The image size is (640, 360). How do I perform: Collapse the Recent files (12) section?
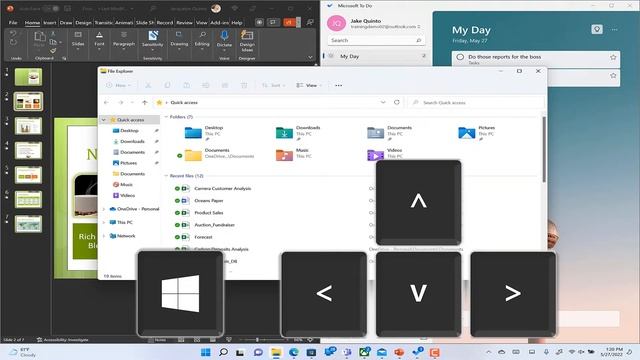(166, 176)
